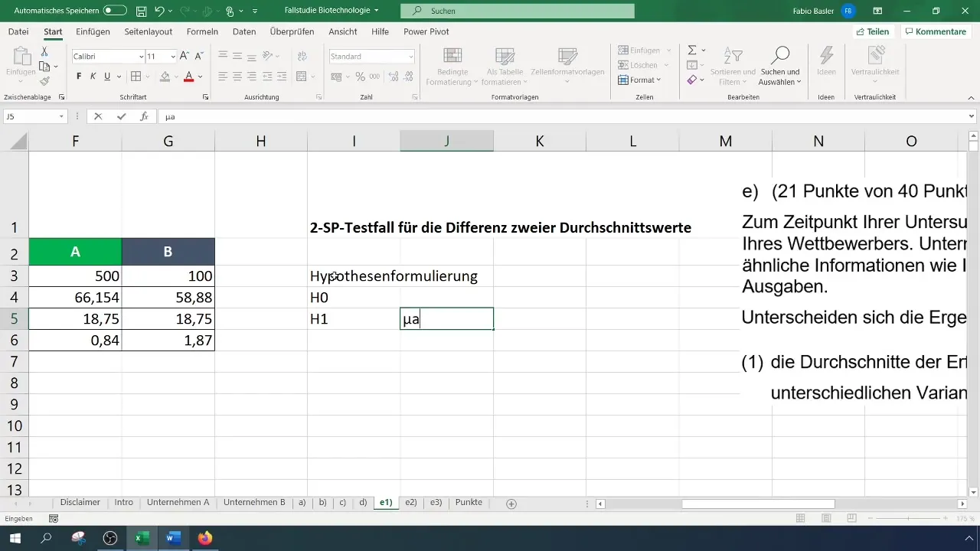Click the Windows Start button

(15, 538)
